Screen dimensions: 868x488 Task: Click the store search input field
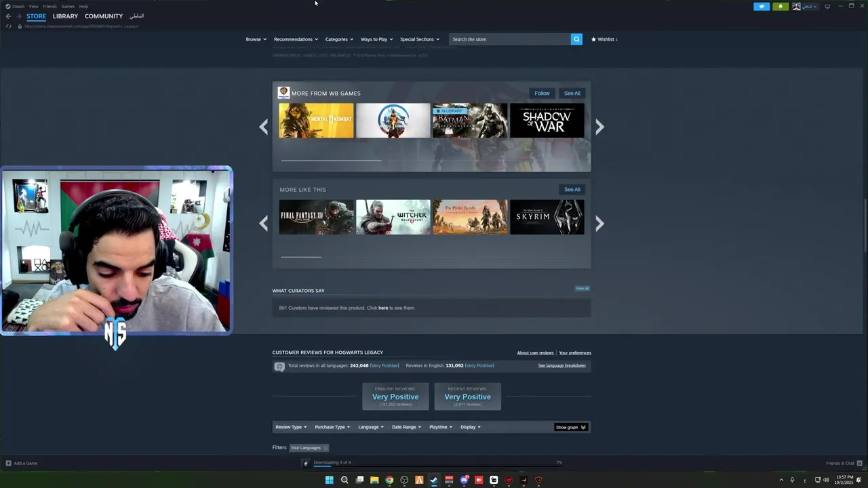coord(510,39)
